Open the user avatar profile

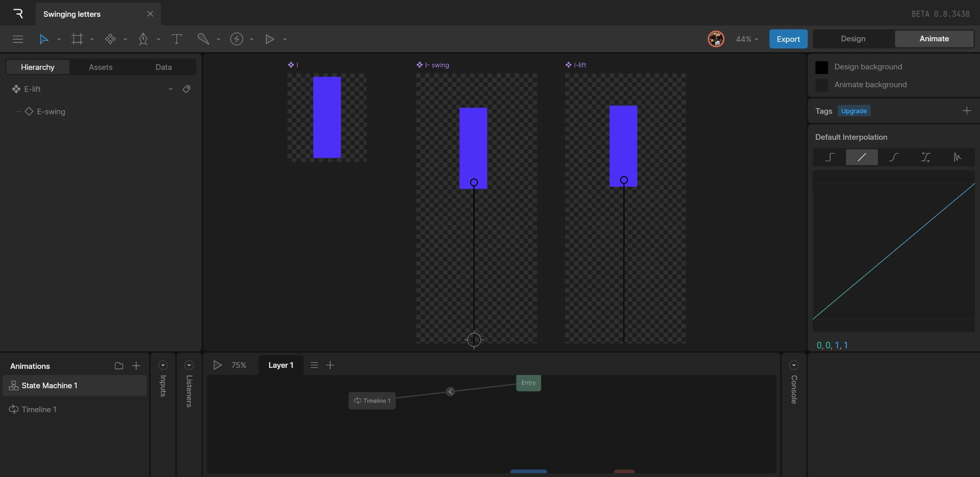(x=716, y=39)
